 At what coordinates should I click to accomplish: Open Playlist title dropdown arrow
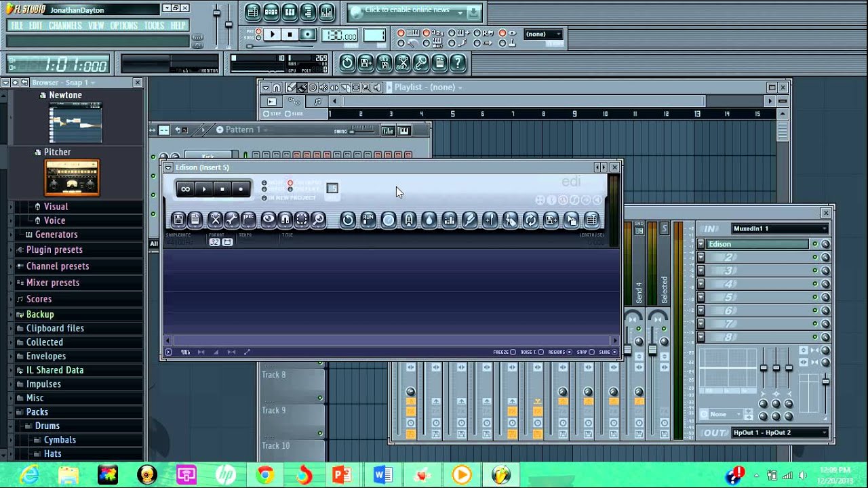point(460,87)
